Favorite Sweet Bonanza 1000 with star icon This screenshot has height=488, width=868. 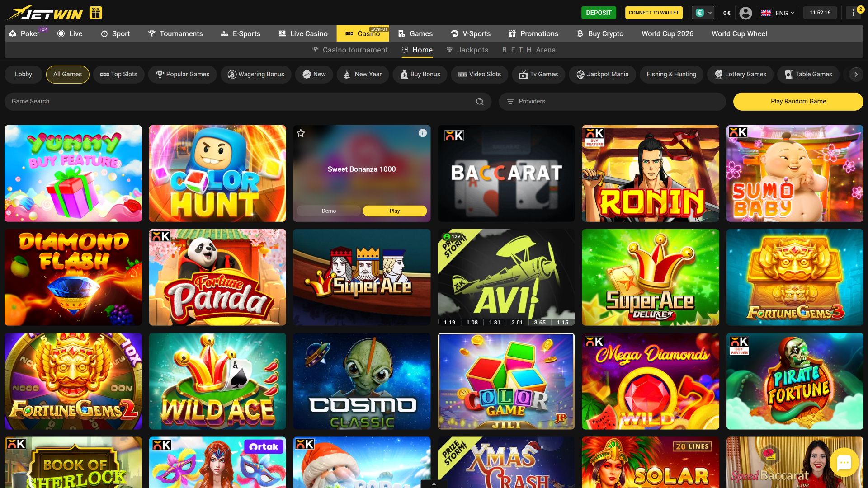[x=301, y=133]
